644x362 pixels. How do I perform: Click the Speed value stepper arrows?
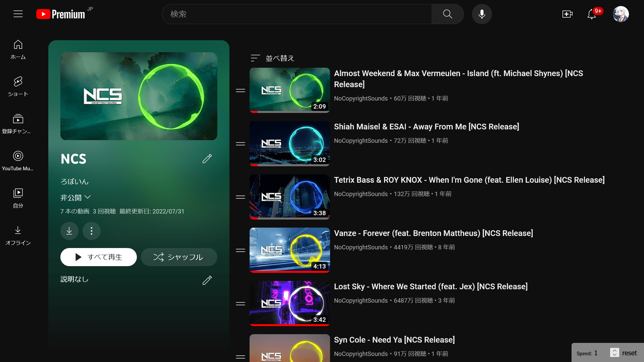(614, 353)
